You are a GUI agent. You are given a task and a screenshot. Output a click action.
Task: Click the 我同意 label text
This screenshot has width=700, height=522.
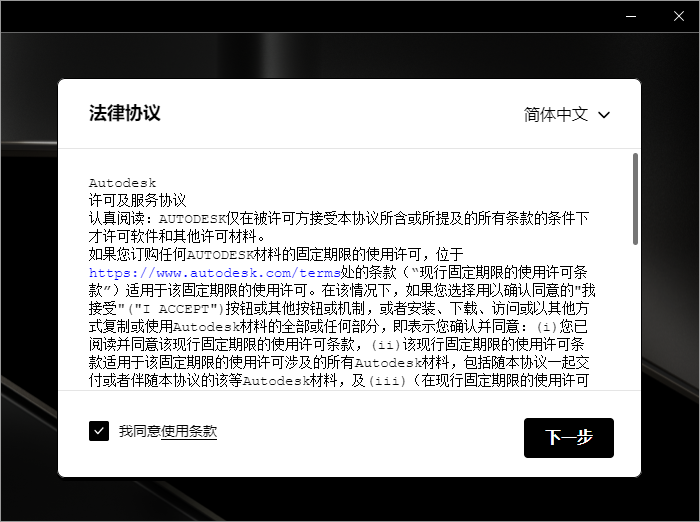139,431
